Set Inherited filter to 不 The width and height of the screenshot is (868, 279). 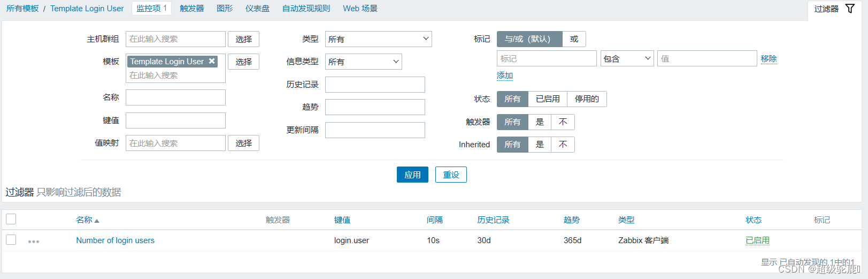click(x=563, y=145)
